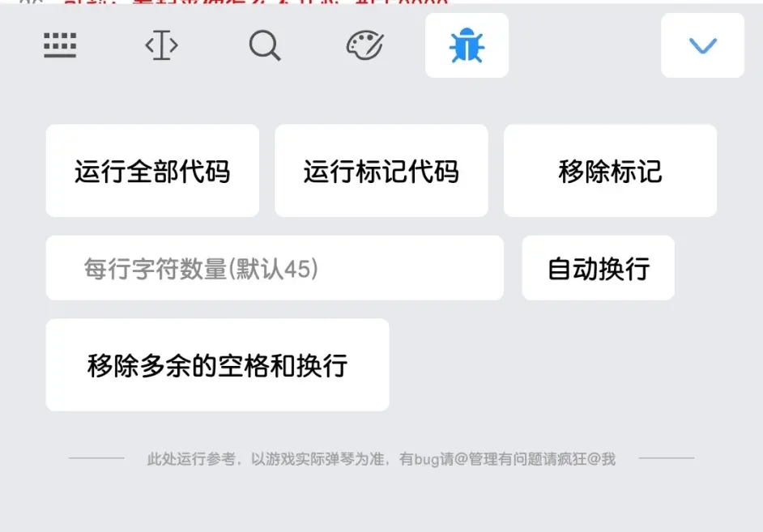Image resolution: width=763 pixels, height=532 pixels.
Task: Select the blue bug debug icon
Action: (x=467, y=45)
